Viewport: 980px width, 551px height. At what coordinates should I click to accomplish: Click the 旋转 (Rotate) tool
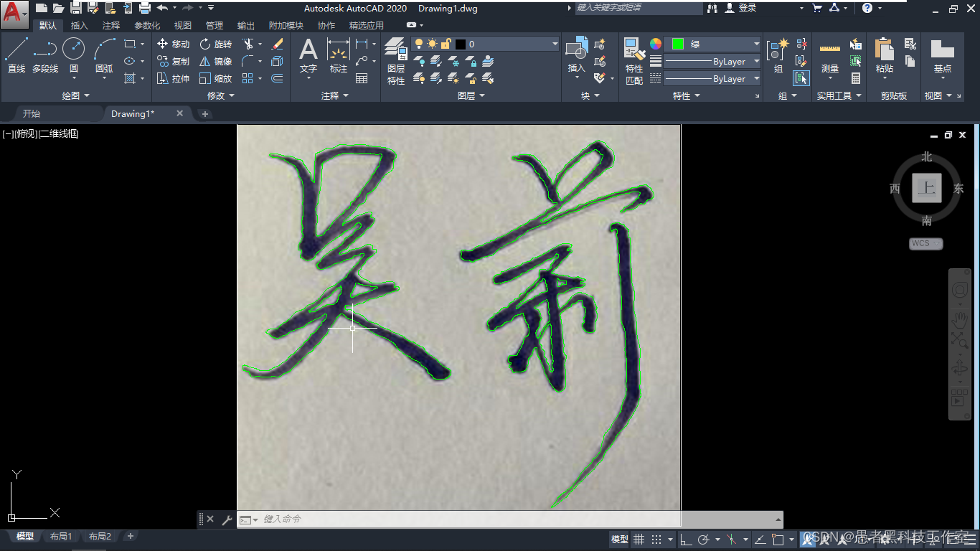click(x=215, y=44)
